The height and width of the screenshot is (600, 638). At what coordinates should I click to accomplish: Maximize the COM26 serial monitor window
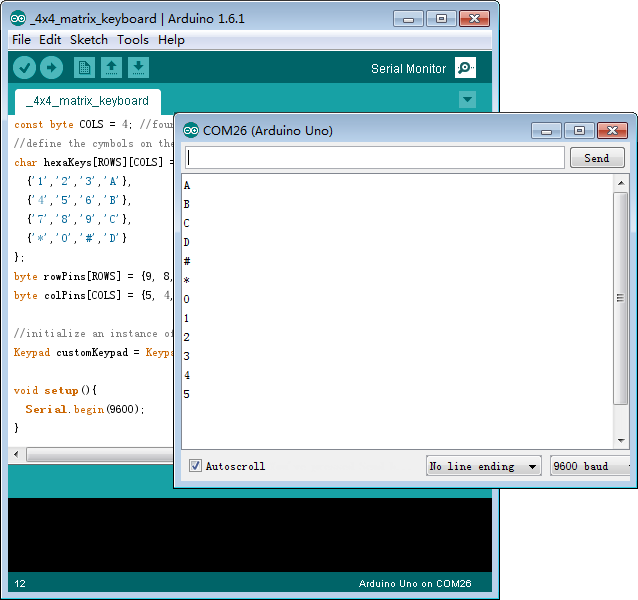coord(579,131)
